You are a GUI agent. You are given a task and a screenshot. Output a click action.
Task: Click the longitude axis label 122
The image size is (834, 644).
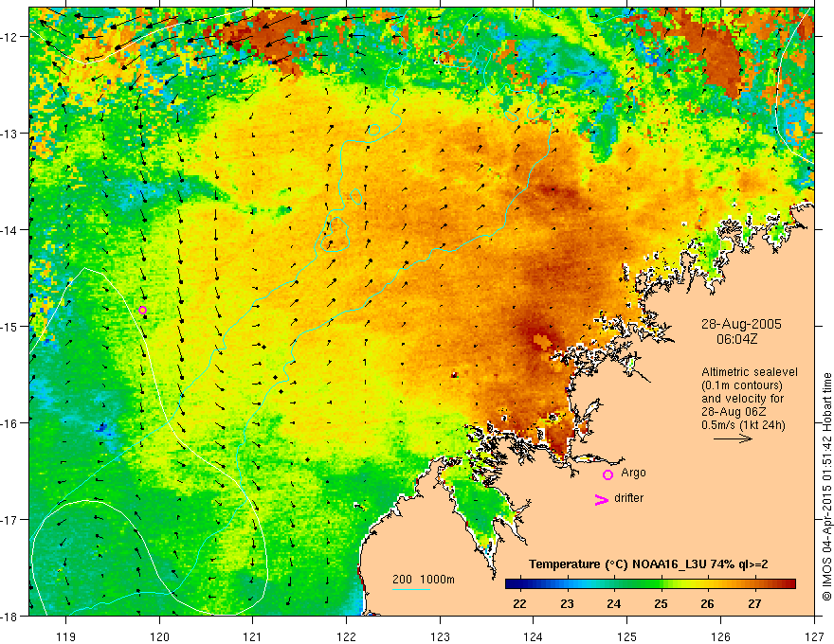coord(346,636)
